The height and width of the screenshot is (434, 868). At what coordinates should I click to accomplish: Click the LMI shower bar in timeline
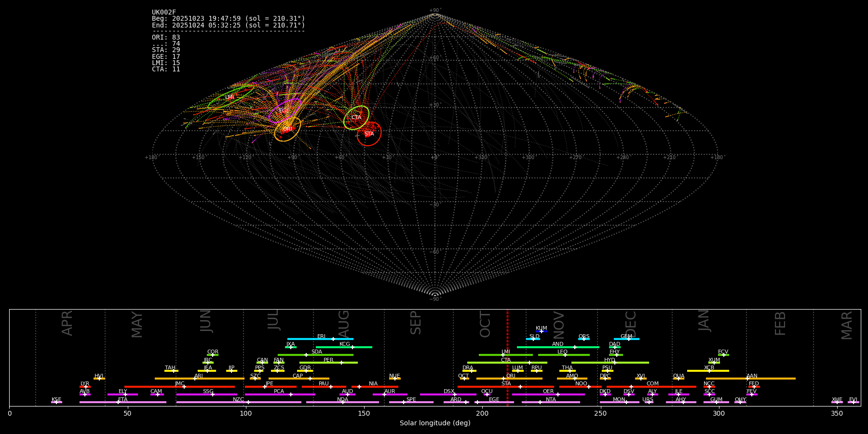[506, 355]
